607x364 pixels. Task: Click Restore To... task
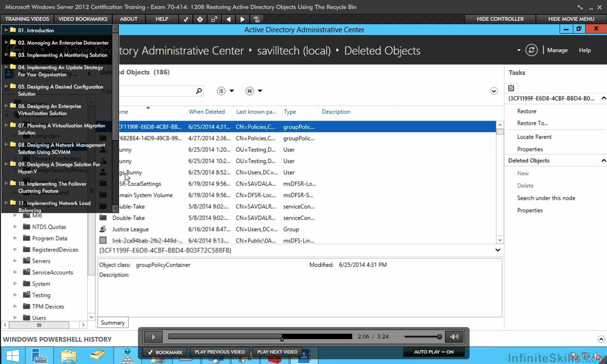[532, 123]
